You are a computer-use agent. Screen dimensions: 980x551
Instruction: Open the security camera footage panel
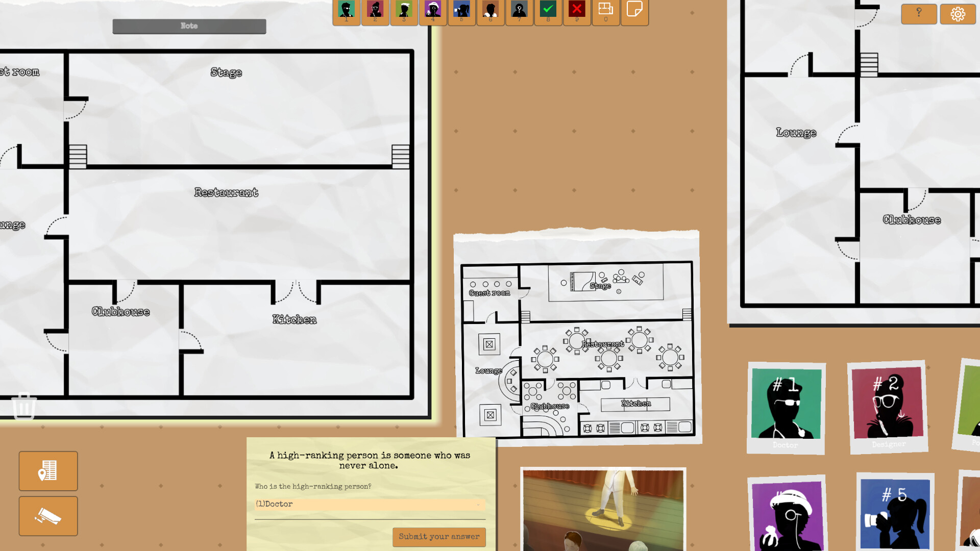coord(47,516)
